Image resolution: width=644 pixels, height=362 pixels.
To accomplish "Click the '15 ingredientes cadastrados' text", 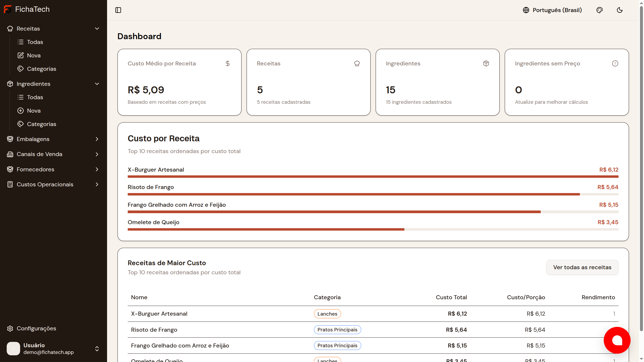I will click(419, 102).
